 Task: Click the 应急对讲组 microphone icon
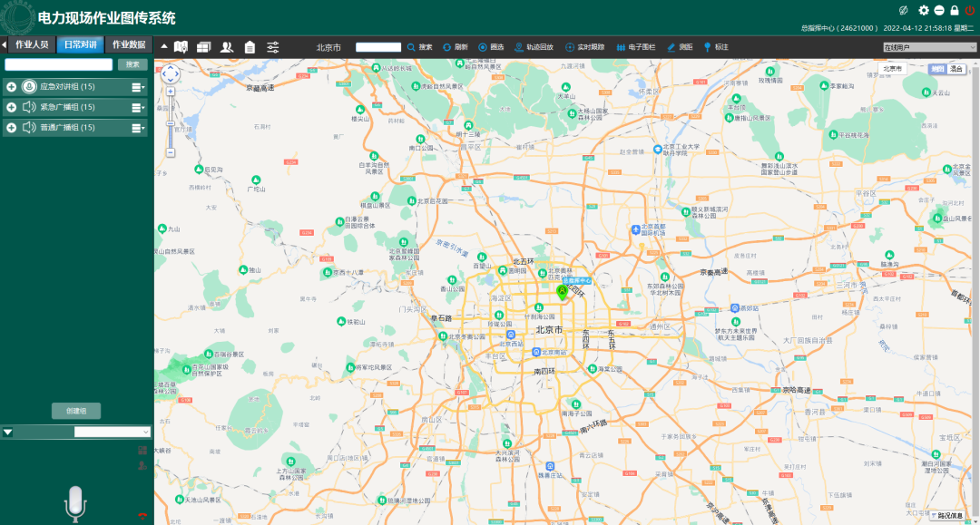click(x=29, y=87)
